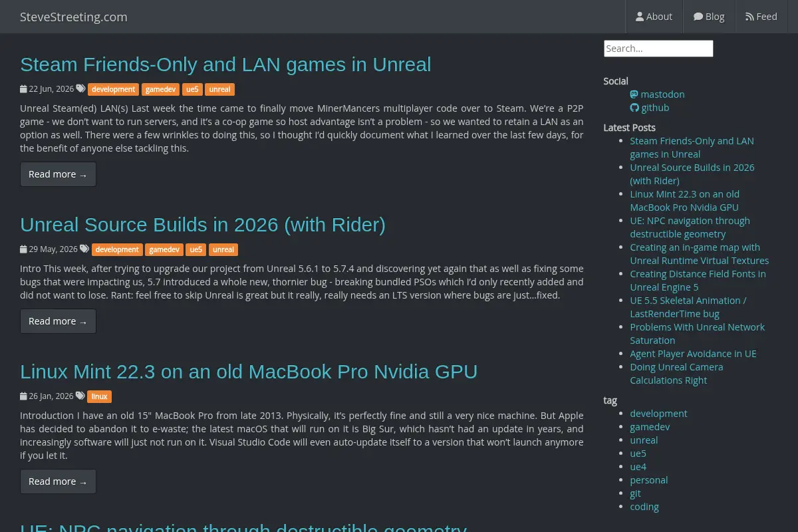The height and width of the screenshot is (532, 798).
Task: Select ue4 in sidebar tag list
Action: [638, 467]
